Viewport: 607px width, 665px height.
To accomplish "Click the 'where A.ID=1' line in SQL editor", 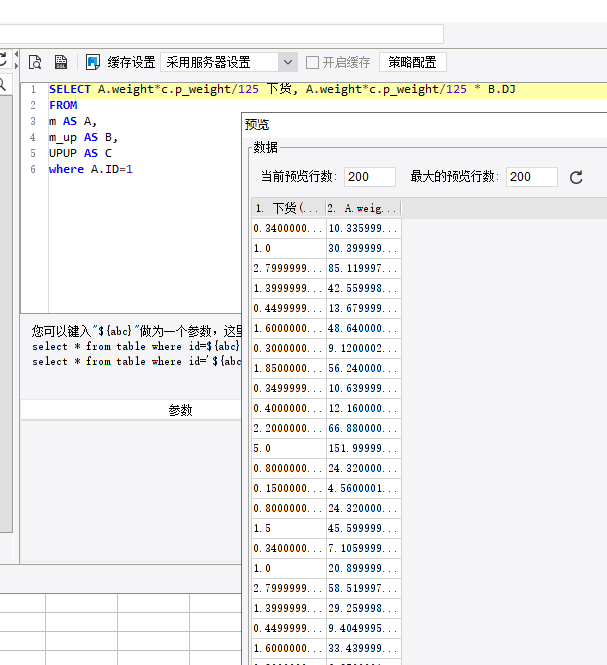I will coord(91,169).
